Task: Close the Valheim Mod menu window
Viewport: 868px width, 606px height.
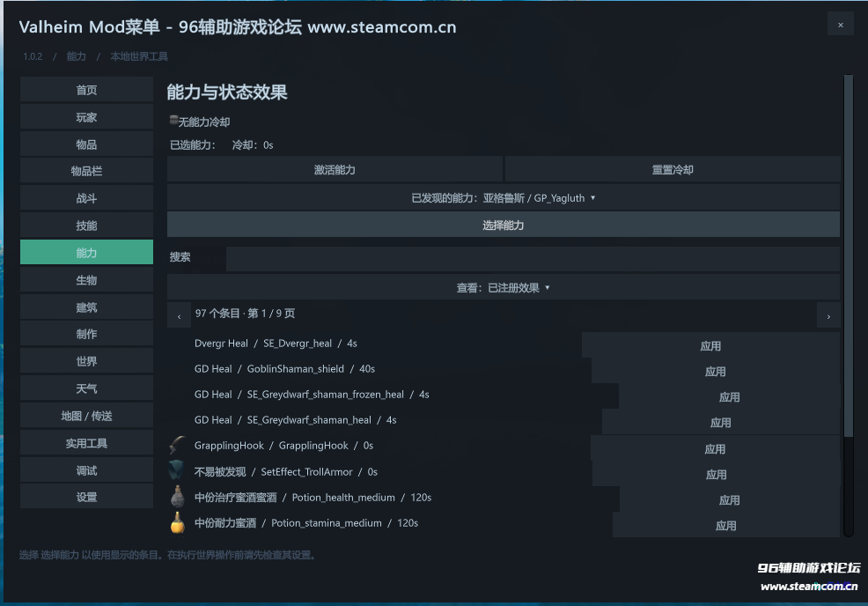Action: (841, 25)
